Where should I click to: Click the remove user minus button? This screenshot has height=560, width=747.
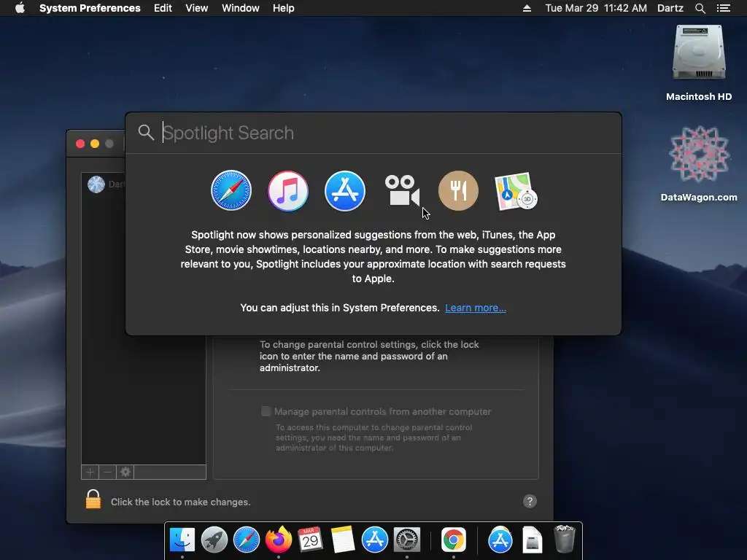click(108, 472)
